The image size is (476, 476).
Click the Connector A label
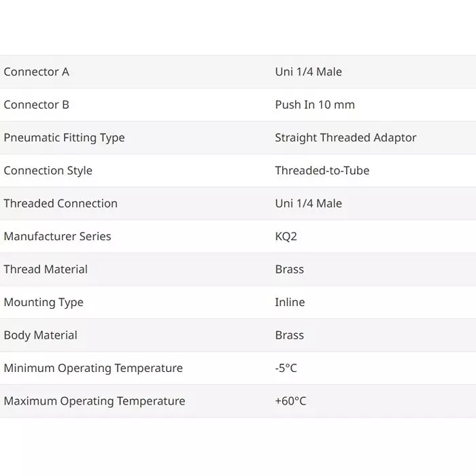pyautogui.click(x=37, y=72)
